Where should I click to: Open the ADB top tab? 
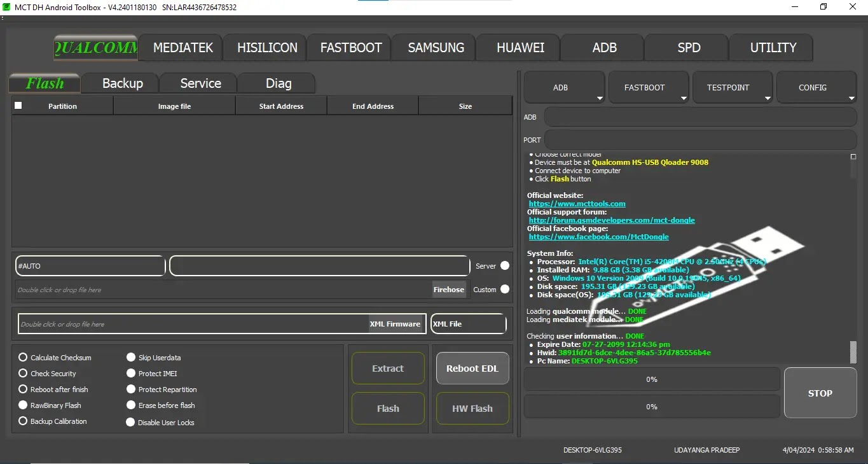tap(604, 48)
